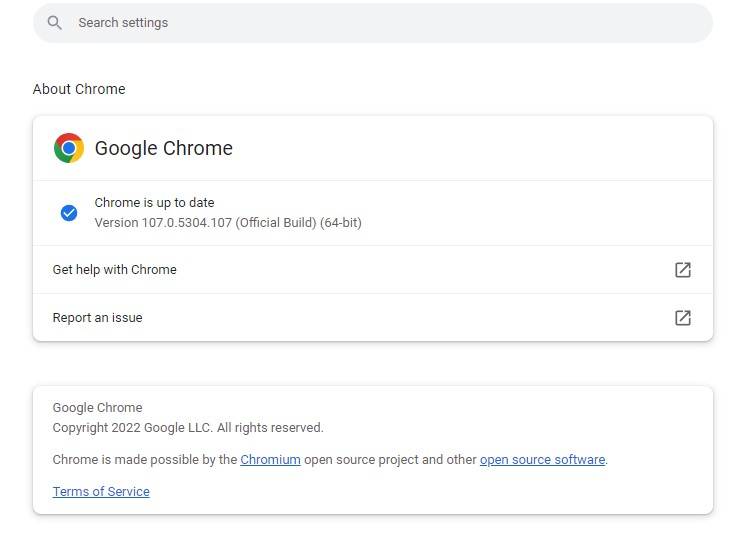
Task: Open the Chromium link
Action: click(x=270, y=460)
